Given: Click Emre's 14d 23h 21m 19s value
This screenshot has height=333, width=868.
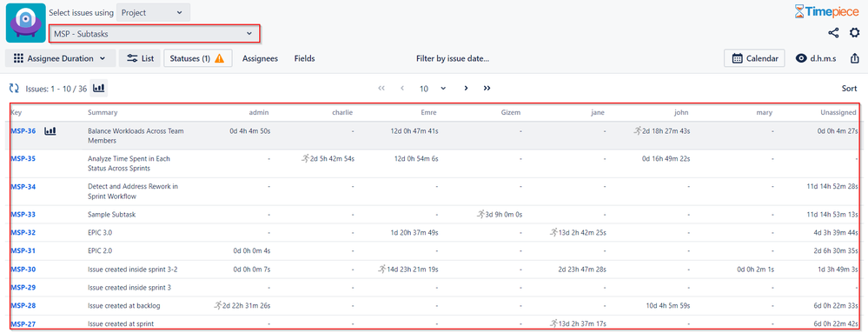Looking at the screenshot, I should coord(413,270).
